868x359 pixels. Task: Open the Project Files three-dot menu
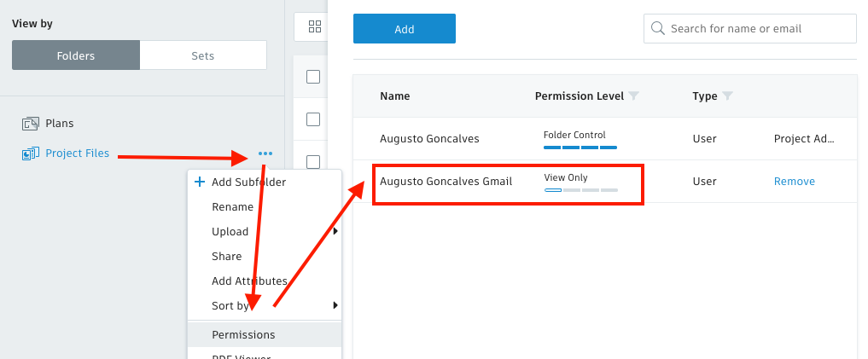265,153
